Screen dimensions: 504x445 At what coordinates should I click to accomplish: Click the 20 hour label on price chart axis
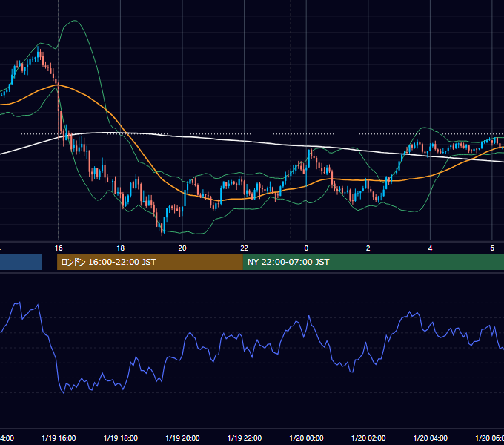tap(182, 248)
